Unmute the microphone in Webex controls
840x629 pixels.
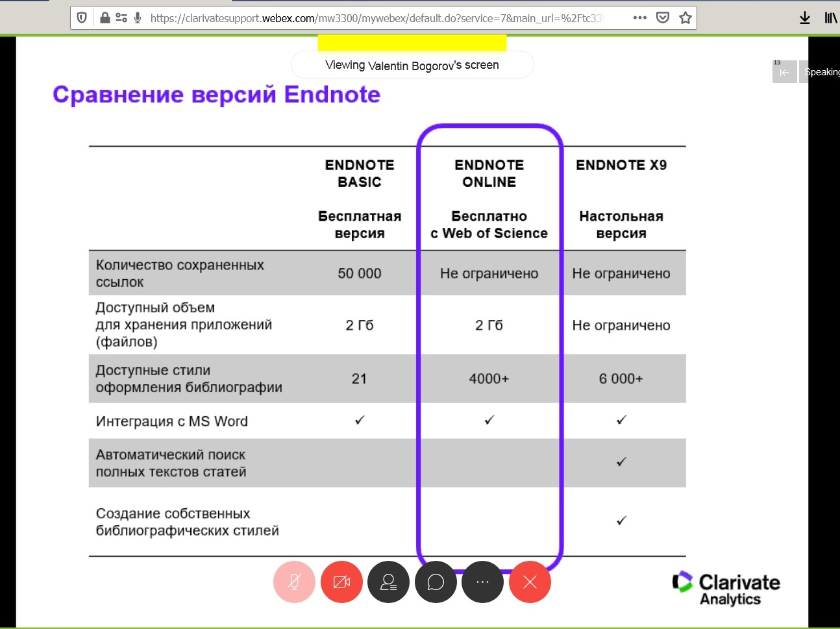[294, 582]
